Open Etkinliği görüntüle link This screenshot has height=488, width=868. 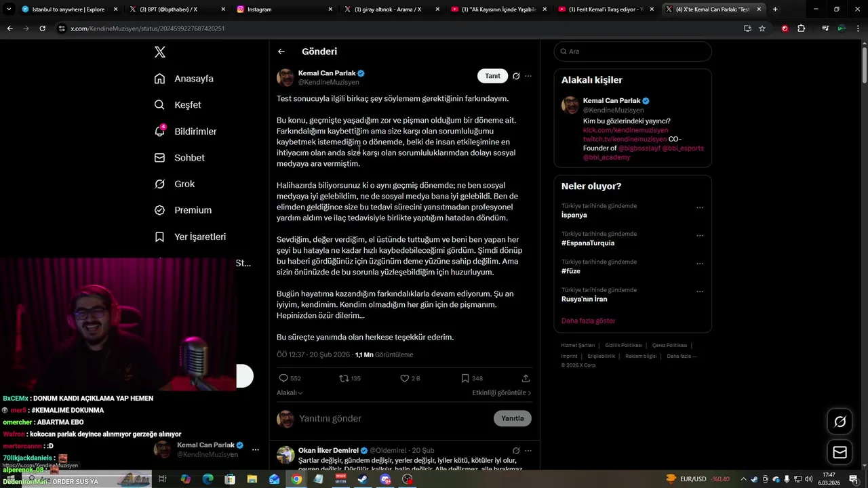502,392
